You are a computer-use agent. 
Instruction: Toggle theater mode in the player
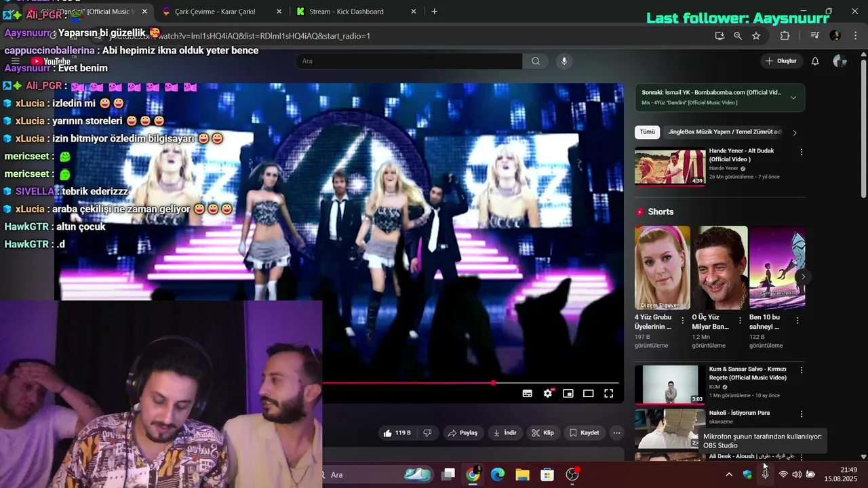tap(589, 393)
